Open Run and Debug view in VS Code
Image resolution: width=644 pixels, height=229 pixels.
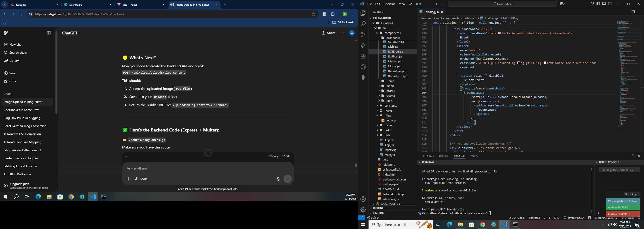[x=363, y=45]
